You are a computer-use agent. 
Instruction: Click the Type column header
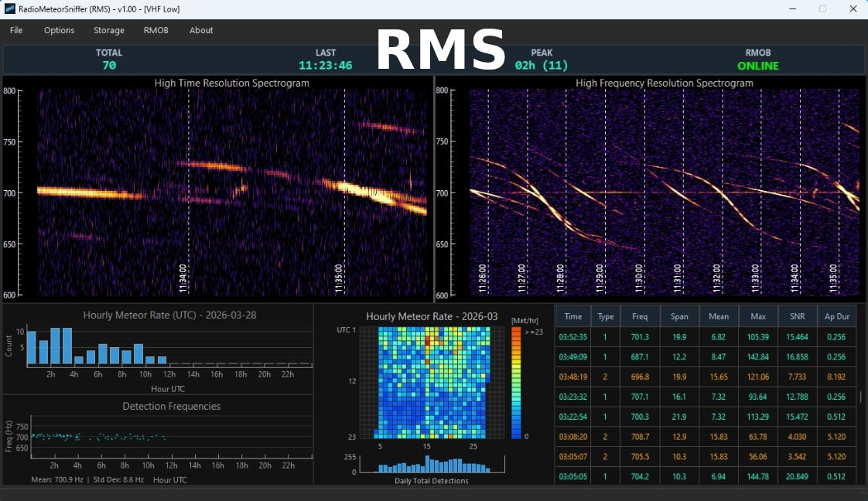606,316
